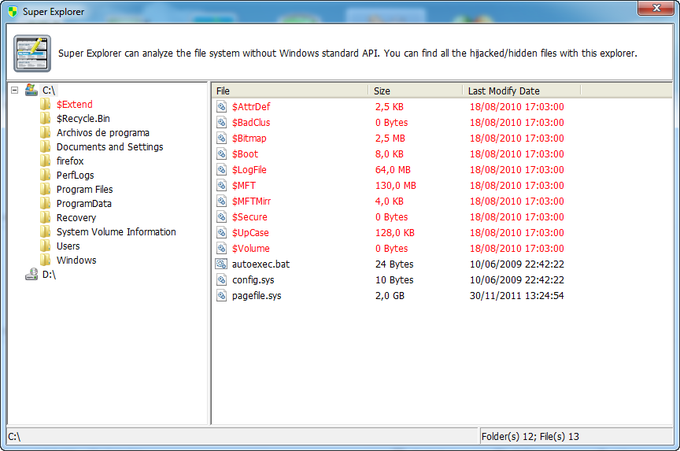Click the Windows folder icon
This screenshot has height=451, width=680.
tap(45, 260)
